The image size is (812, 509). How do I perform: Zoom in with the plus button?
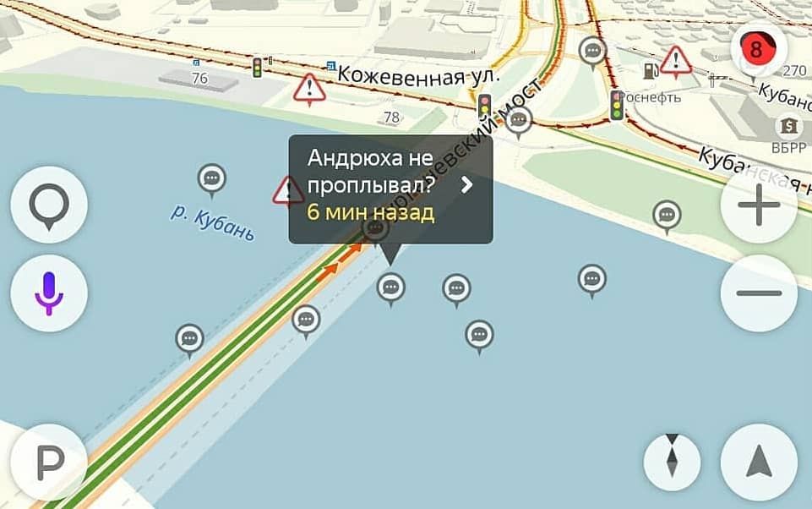(759, 205)
